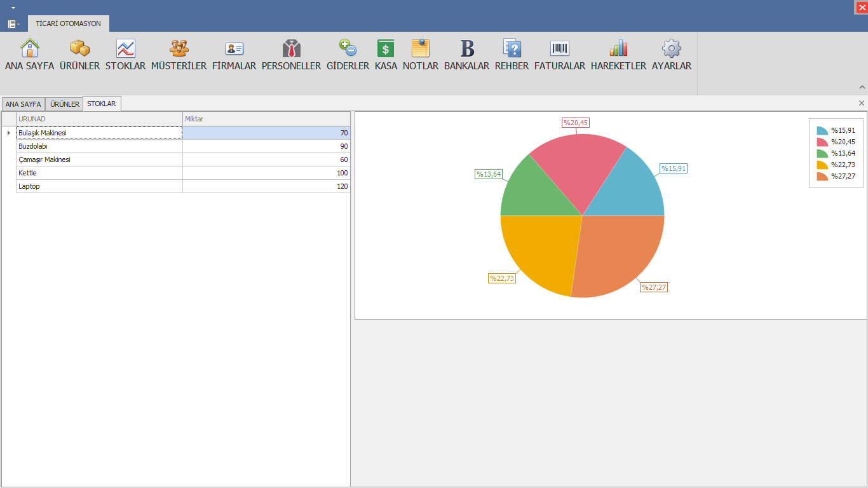868x488 pixels.
Task: Open the GİDERLER expenses icon
Action: coord(348,48)
